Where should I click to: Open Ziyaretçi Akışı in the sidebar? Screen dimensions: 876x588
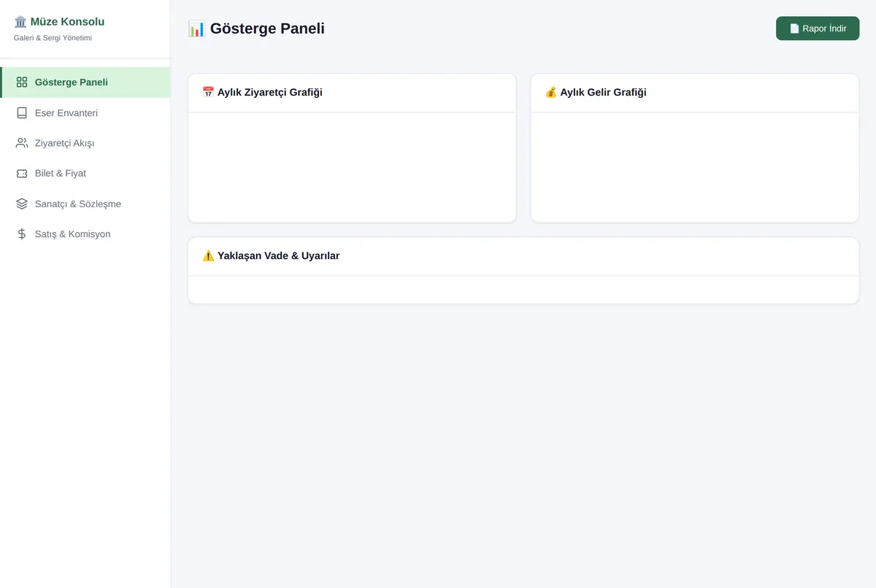coord(85,143)
